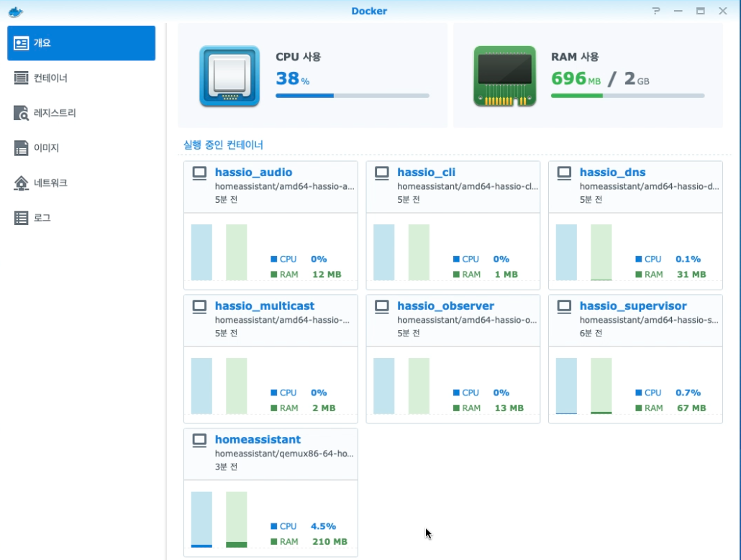Click the 개요 overview sidebar icon
This screenshot has width=741, height=560.
(x=22, y=43)
